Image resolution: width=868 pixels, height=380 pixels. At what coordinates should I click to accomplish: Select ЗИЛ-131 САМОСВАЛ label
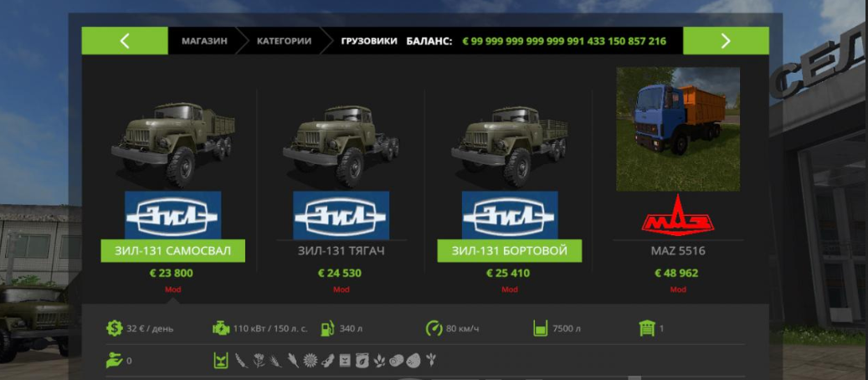(x=172, y=251)
